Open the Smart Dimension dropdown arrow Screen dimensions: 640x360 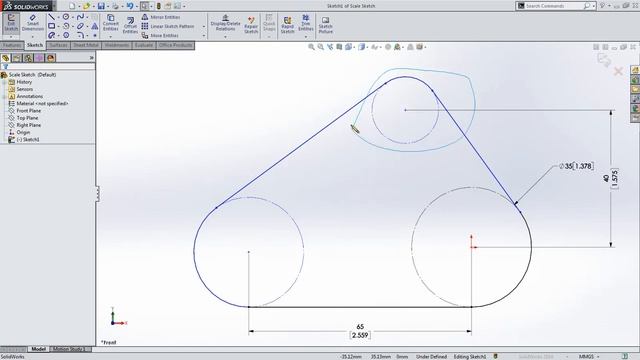click(x=33, y=37)
